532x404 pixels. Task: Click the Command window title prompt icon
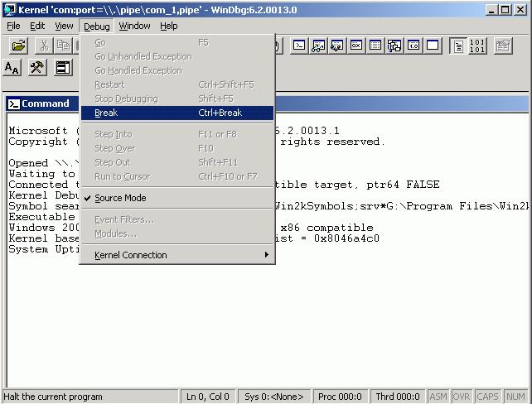[x=14, y=104]
